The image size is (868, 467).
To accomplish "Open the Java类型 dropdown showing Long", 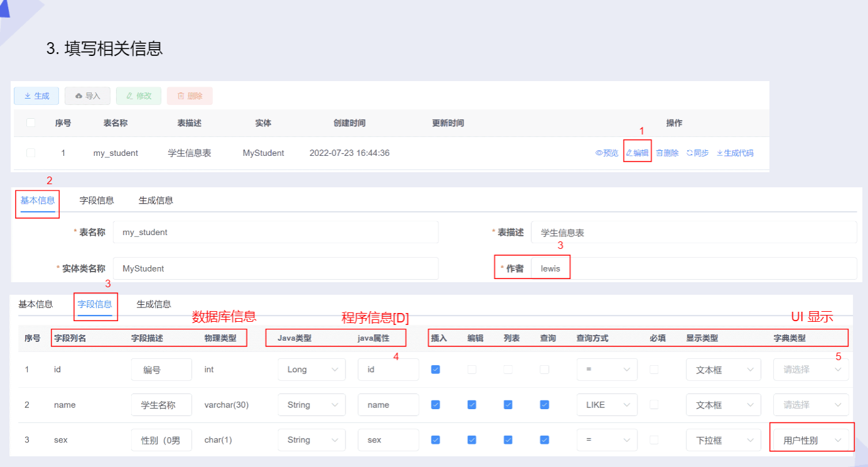I will [312, 370].
